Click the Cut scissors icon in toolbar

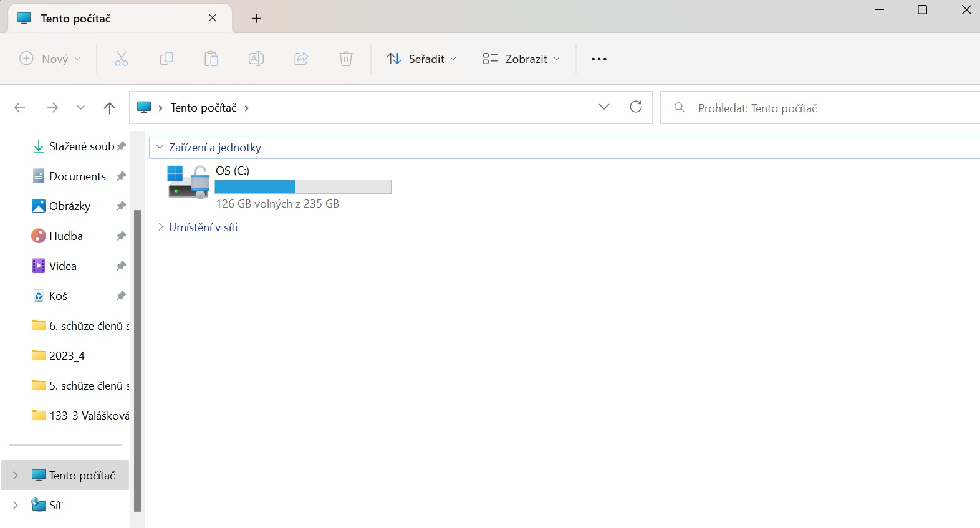click(x=122, y=59)
